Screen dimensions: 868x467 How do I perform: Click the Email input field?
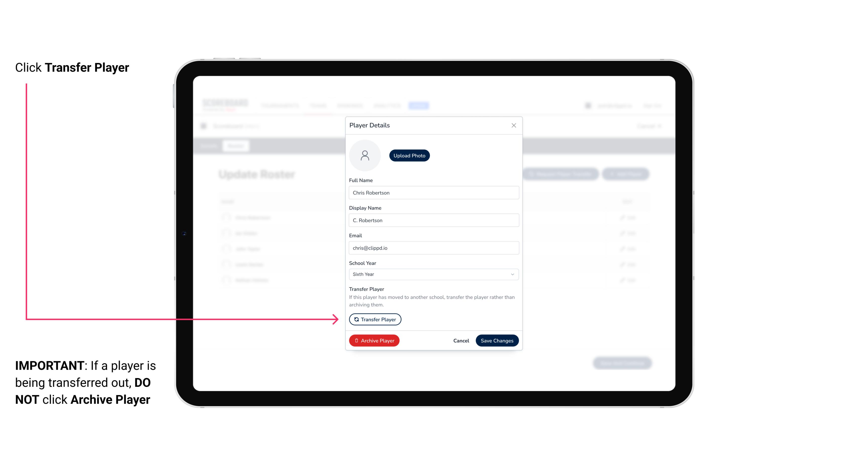pos(434,247)
